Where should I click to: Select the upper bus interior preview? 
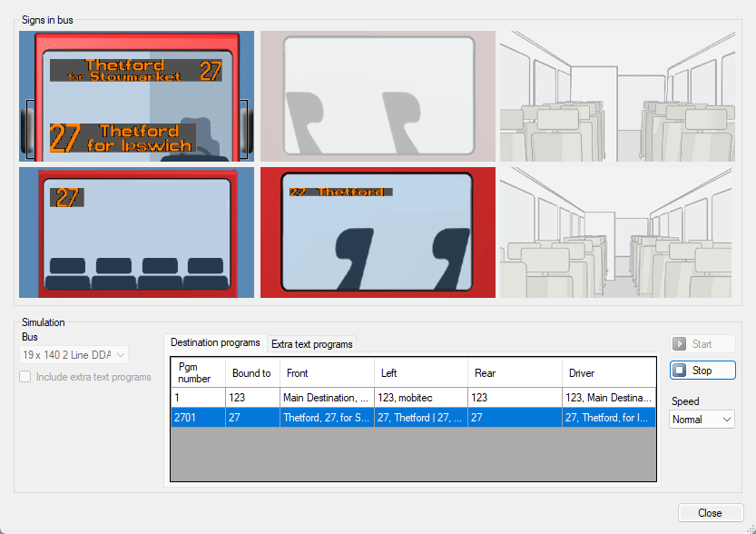pos(617,96)
